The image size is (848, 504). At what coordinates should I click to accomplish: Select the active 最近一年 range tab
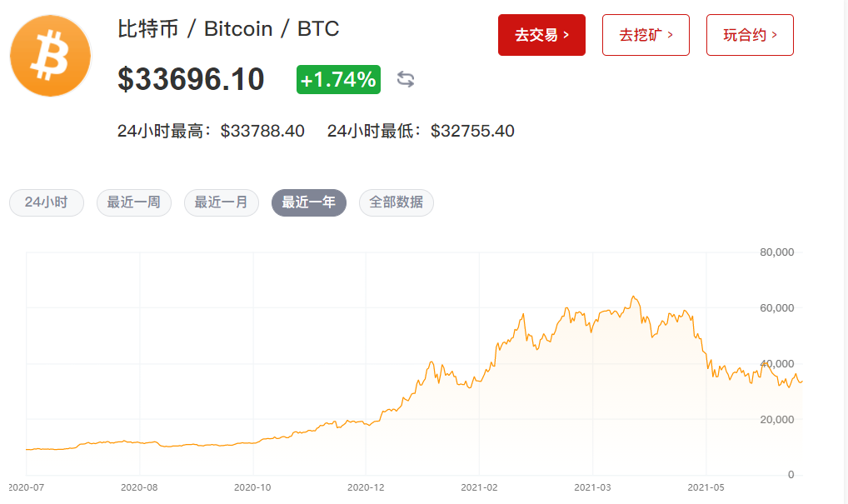coord(308,202)
